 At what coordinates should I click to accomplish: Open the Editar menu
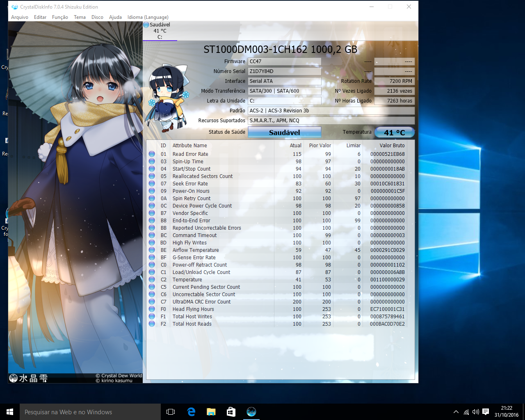point(40,17)
